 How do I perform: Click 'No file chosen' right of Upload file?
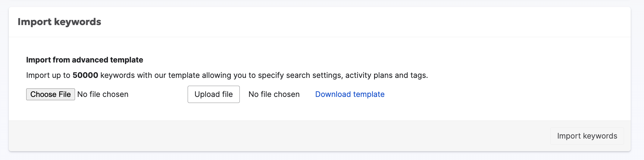pyautogui.click(x=274, y=94)
